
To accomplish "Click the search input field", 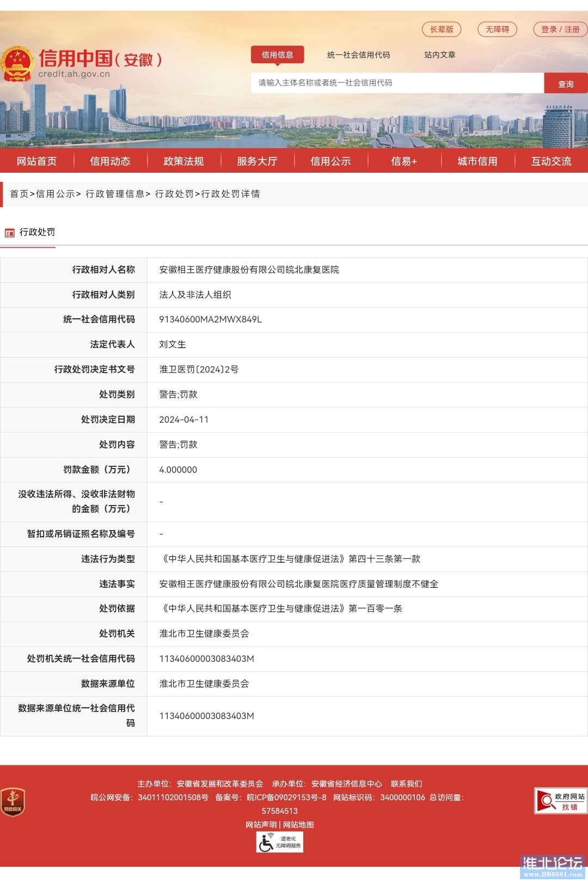I will pos(397,83).
